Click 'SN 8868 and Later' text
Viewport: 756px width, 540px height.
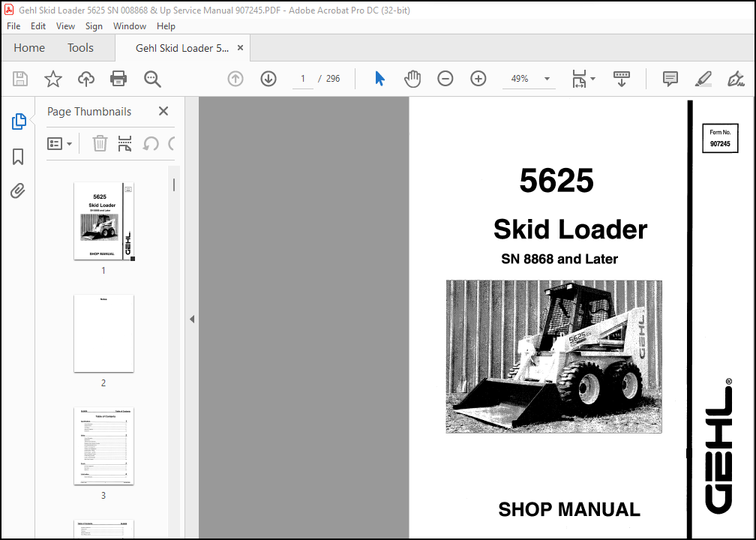(x=559, y=259)
